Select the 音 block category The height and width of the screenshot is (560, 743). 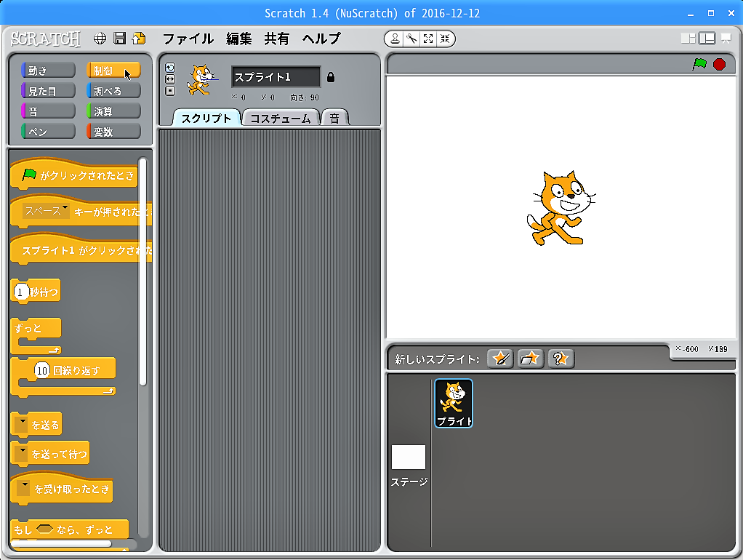48,111
